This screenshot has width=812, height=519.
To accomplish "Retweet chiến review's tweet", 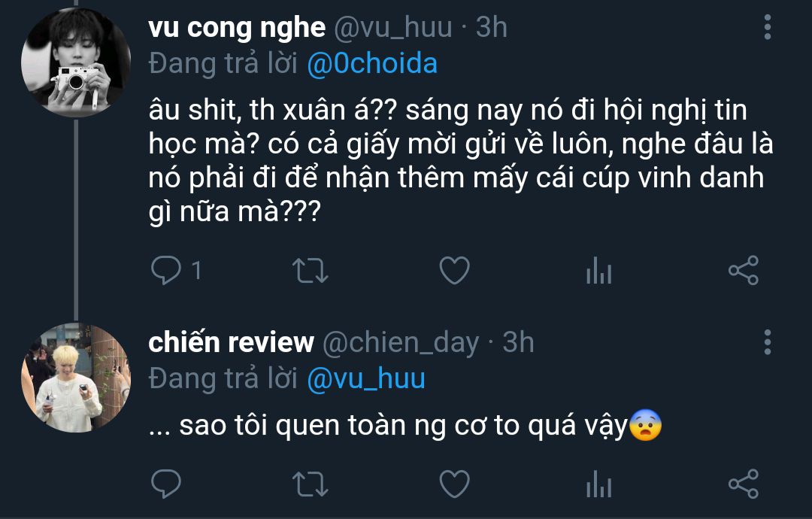I will pos(309,483).
